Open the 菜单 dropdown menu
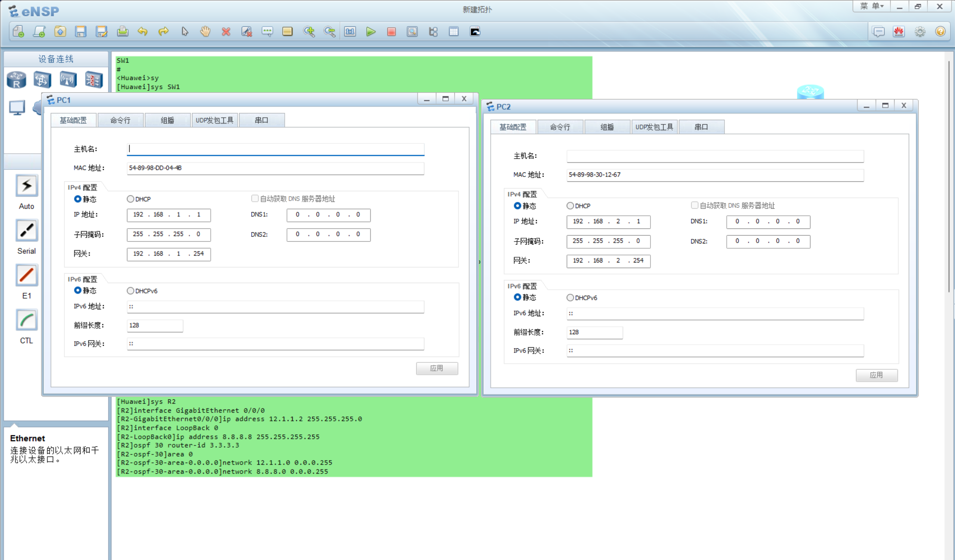 [x=872, y=6]
